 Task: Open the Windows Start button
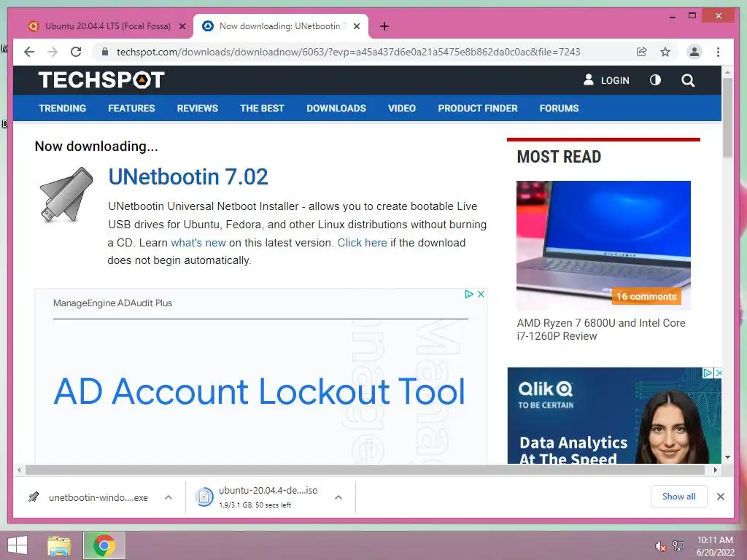(18, 545)
